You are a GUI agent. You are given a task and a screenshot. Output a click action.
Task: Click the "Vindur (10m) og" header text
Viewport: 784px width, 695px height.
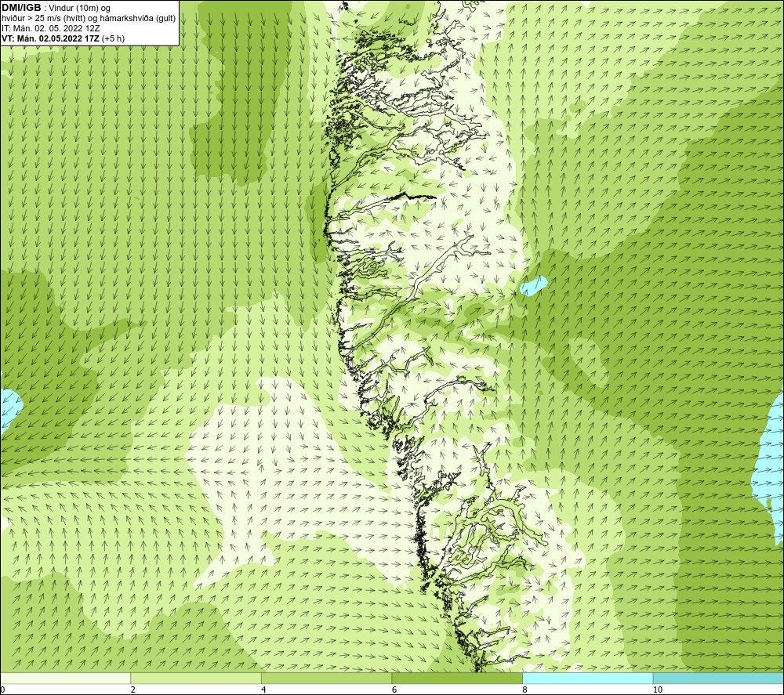[81, 9]
